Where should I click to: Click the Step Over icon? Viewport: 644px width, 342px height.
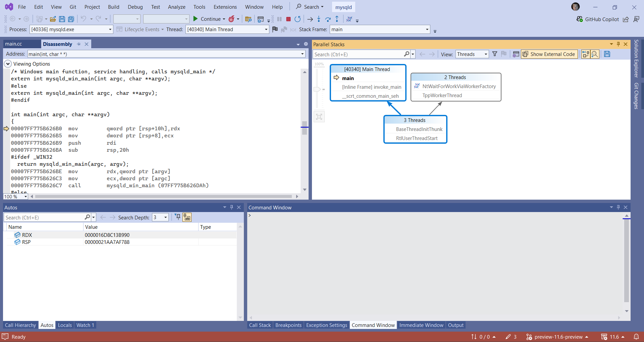[x=328, y=19]
